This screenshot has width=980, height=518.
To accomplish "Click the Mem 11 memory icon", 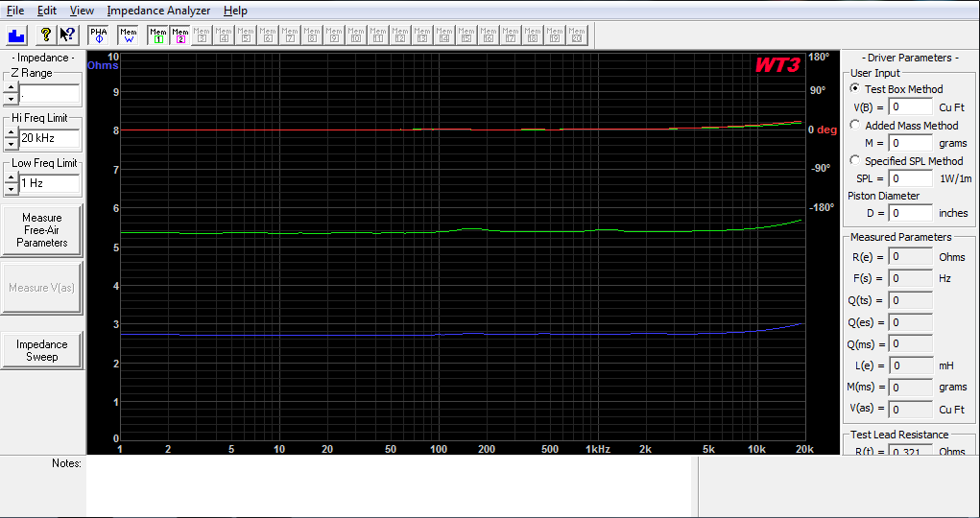I will [378, 35].
